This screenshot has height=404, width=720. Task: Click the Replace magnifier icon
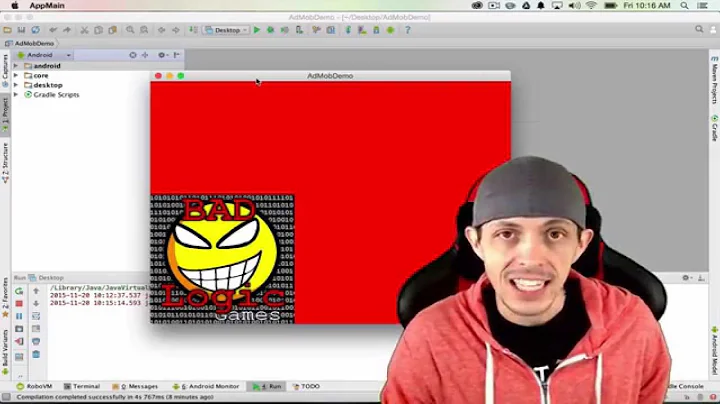tap(144, 30)
